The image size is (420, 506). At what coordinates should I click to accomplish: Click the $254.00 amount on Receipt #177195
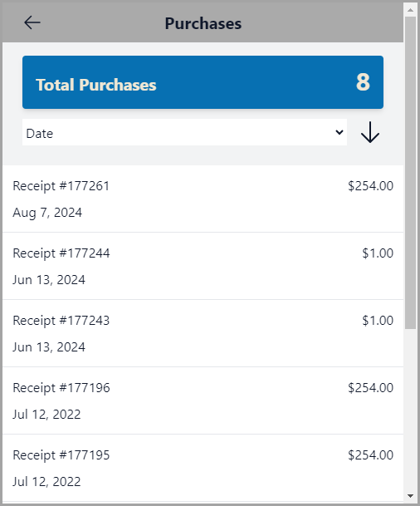pyautogui.click(x=371, y=455)
